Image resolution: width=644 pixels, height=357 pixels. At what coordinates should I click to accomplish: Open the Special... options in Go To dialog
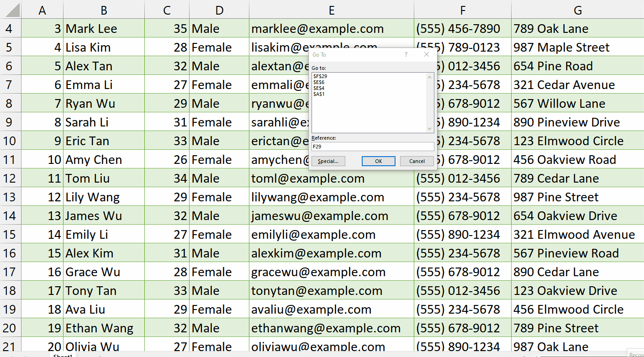pos(328,161)
